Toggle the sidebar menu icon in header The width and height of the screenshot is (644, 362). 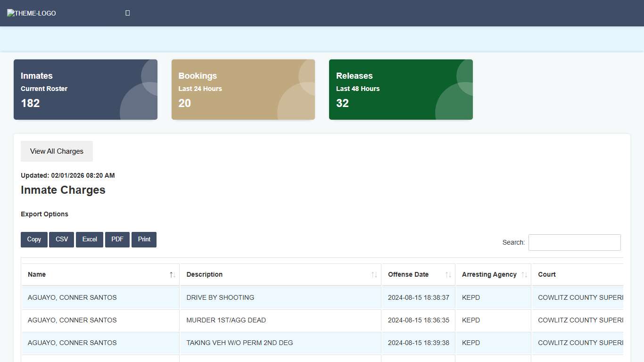(127, 13)
